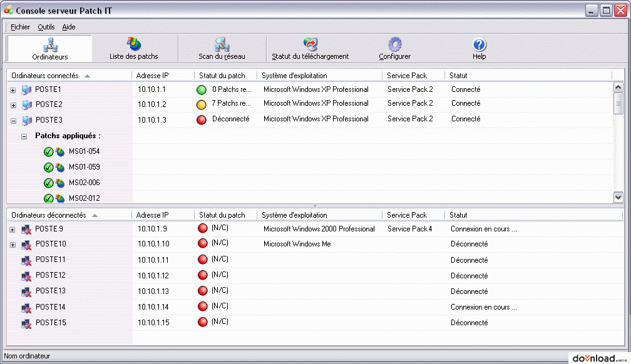Launch Scan du réseau
This screenshot has width=631, height=364.
coord(222,49)
